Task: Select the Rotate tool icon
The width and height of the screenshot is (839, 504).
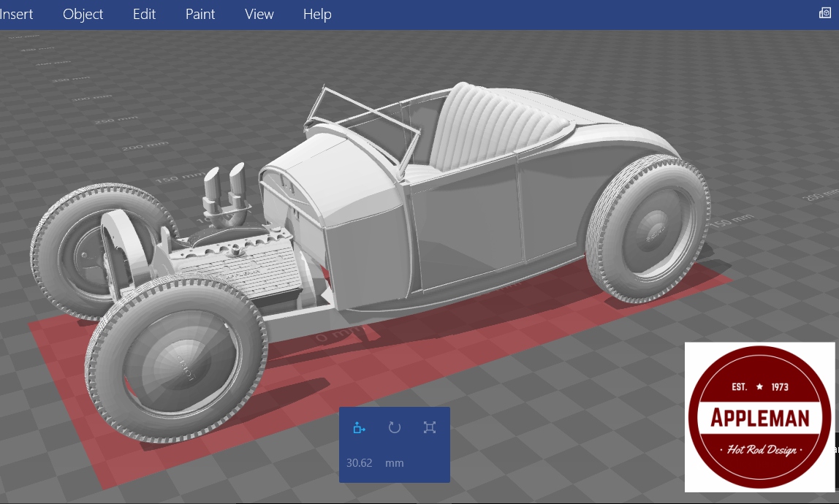Action: pyautogui.click(x=395, y=427)
